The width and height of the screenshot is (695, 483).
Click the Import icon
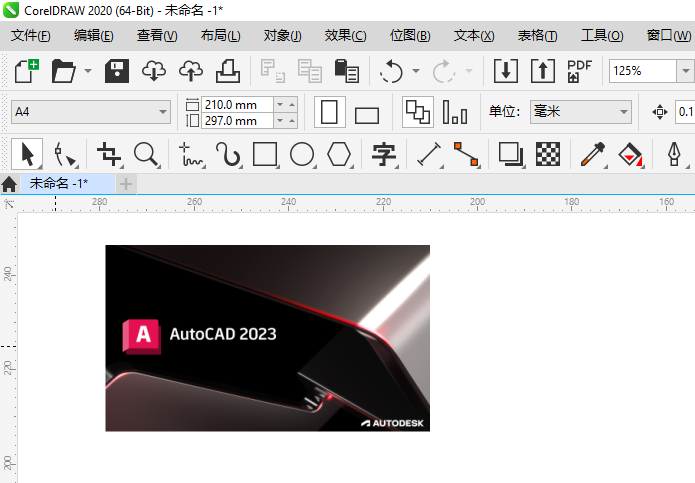[506, 71]
